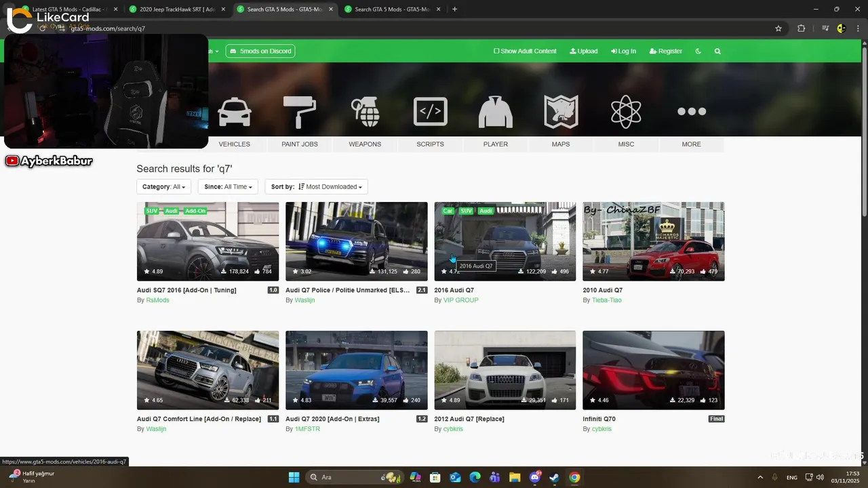Click the Car tag on 2016 Audi Q7

point(448,211)
